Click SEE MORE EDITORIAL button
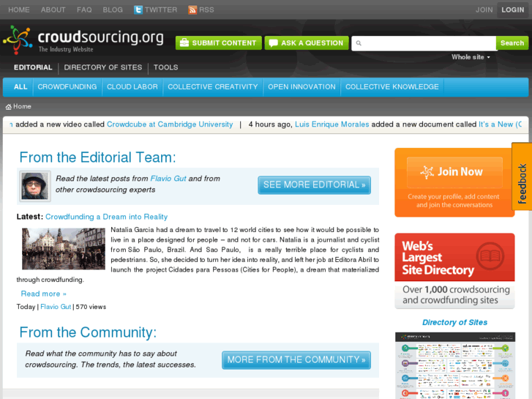The width and height of the screenshot is (532, 399). coord(314,185)
